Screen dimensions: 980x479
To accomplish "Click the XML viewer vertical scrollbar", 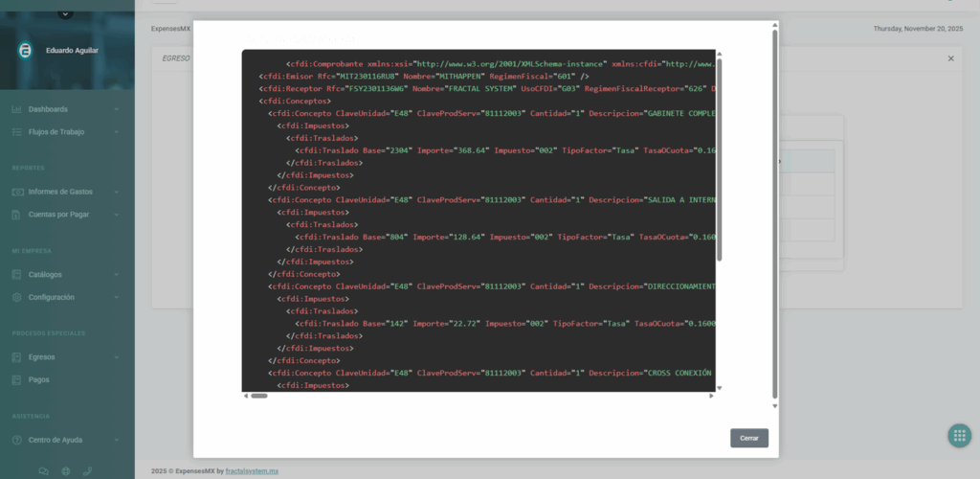I will click(x=720, y=163).
